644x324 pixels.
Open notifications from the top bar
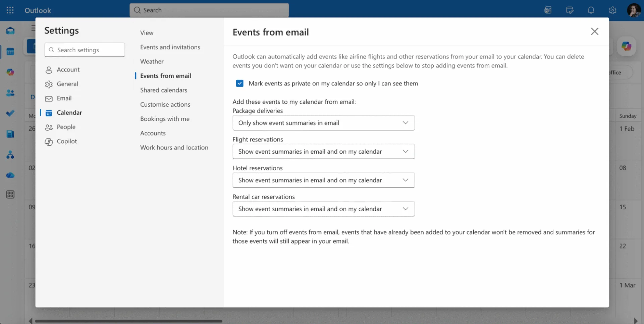point(591,10)
